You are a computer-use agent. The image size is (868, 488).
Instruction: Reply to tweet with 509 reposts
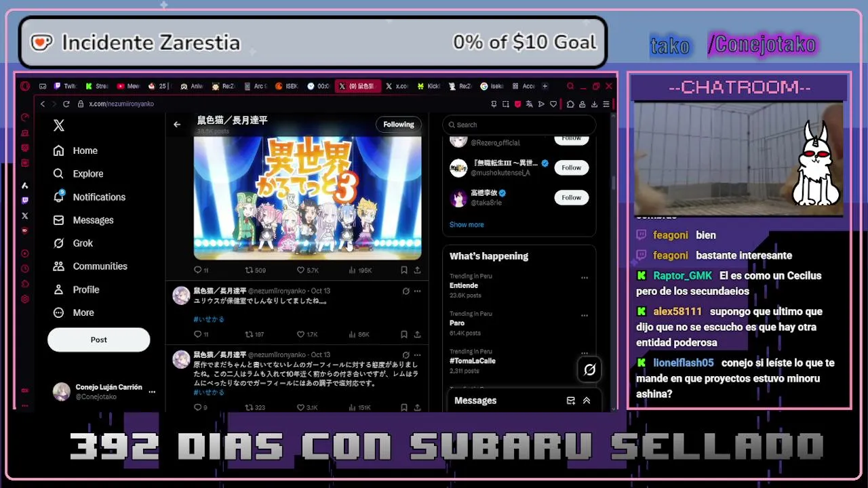pyautogui.click(x=201, y=270)
